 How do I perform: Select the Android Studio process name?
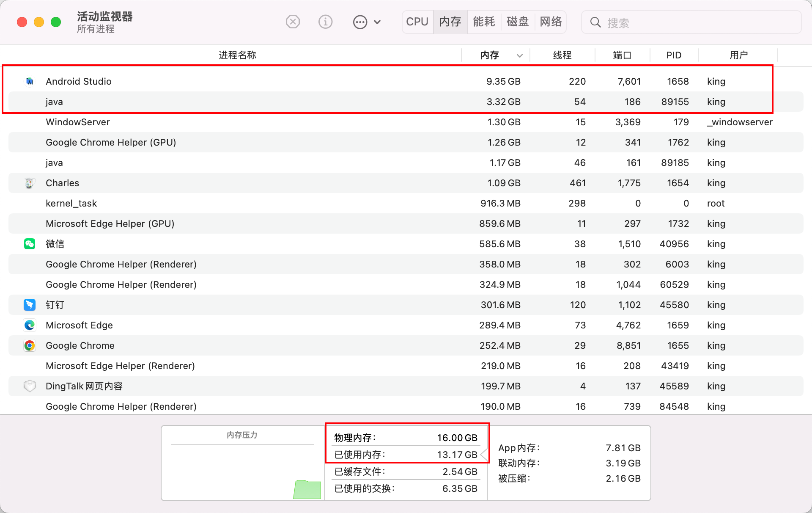pyautogui.click(x=79, y=81)
